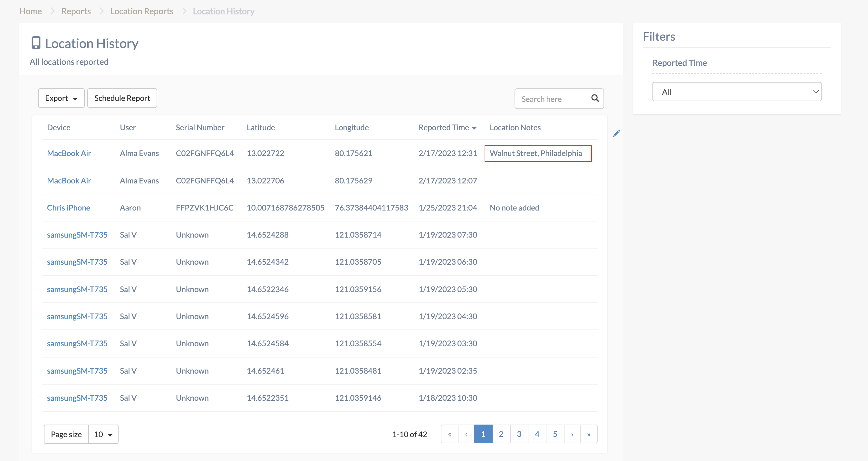This screenshot has height=461, width=868.
Task: Sort by Reported Time column header
Action: point(448,127)
